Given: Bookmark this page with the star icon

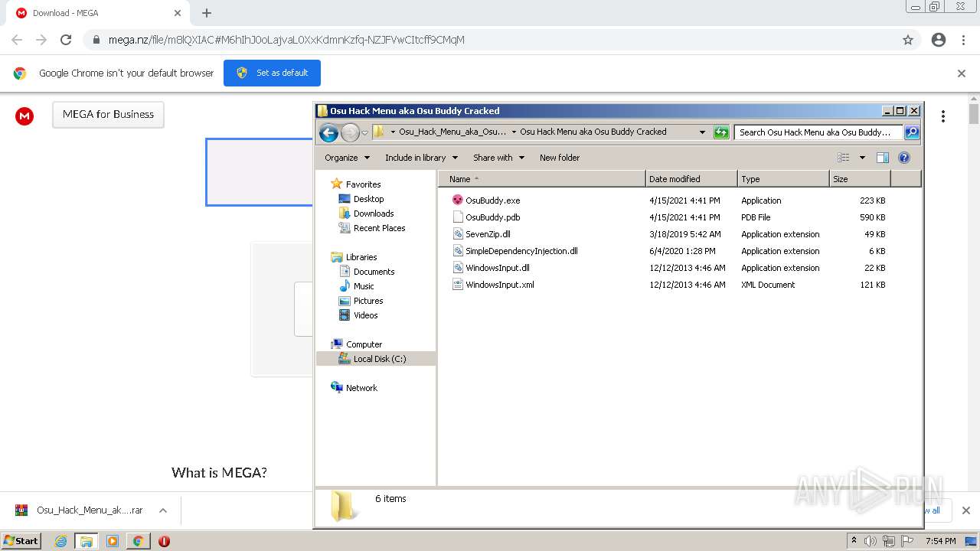Looking at the screenshot, I should click(x=908, y=40).
